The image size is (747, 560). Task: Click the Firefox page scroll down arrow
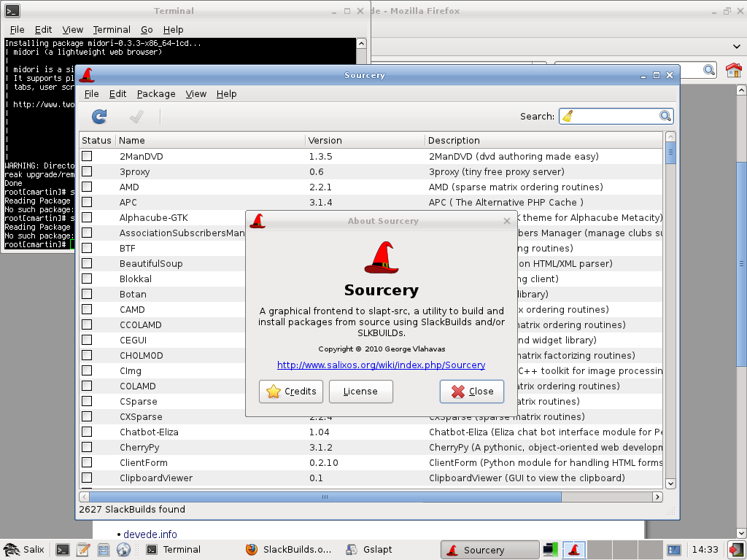741,533
